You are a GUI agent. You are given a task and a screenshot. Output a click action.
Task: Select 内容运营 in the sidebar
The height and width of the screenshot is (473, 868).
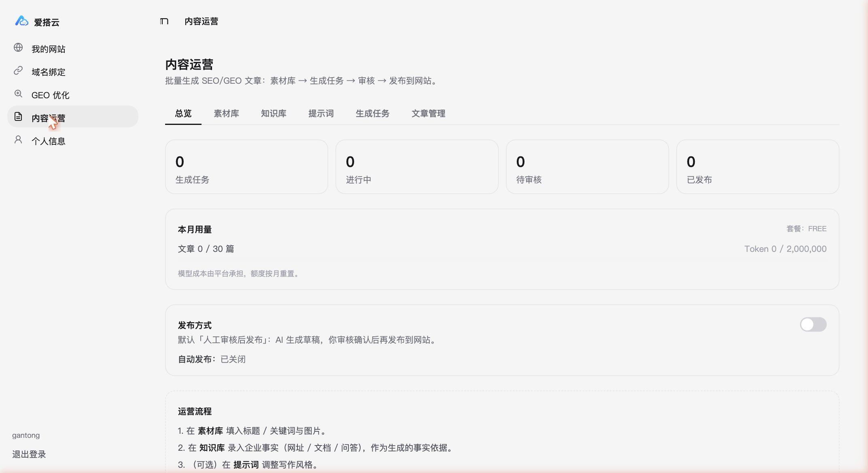(73, 117)
